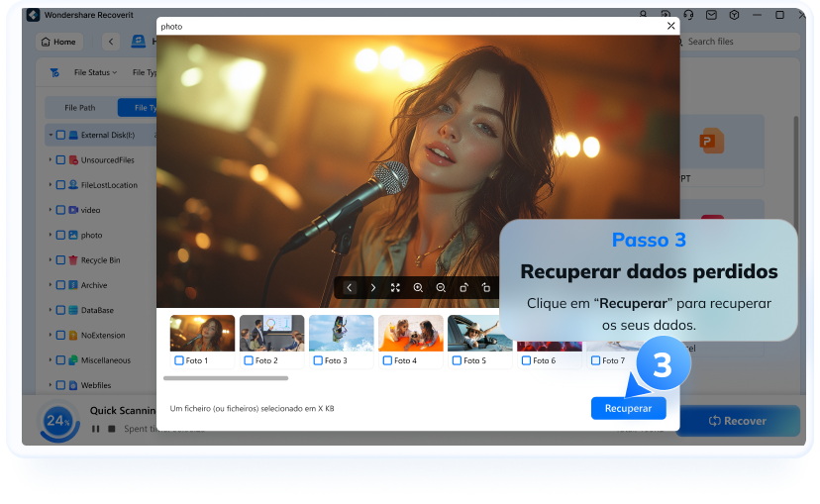This screenshot has width=820, height=504.
Task: Go to the previous photo in preview
Action: pos(350,287)
